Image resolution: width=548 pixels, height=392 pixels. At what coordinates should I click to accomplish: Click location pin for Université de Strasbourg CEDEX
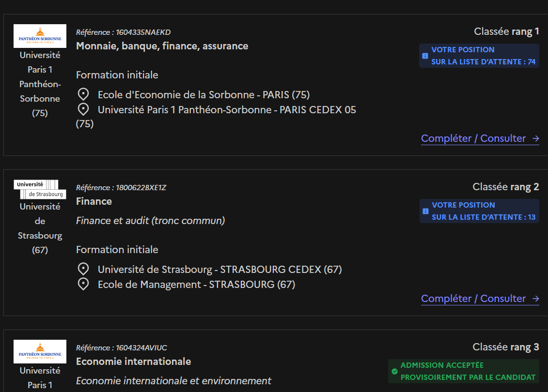[x=83, y=269]
